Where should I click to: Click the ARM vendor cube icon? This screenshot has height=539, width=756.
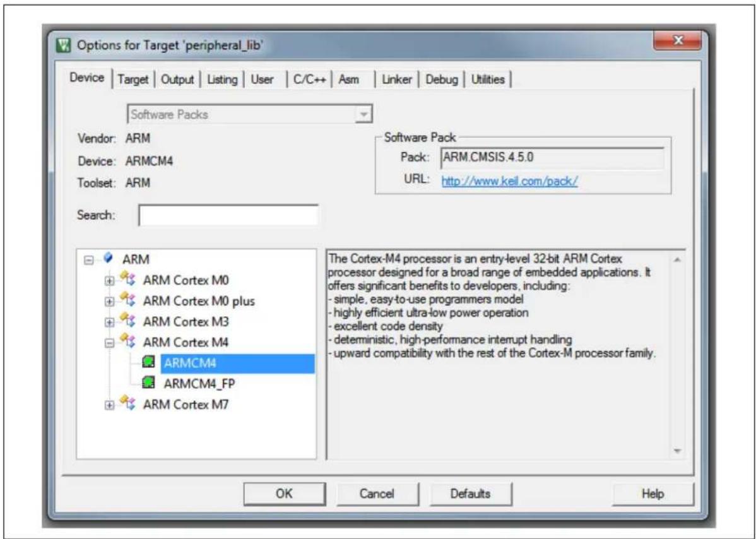coord(109,258)
